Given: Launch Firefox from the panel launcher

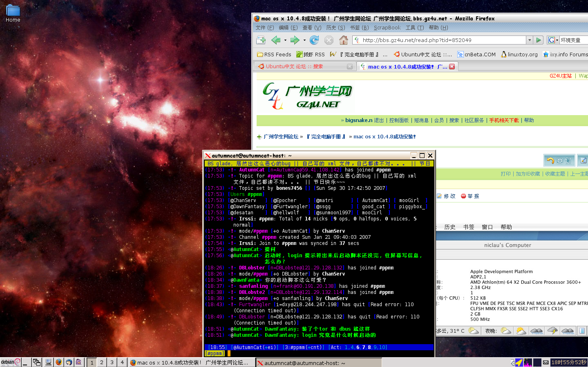Looking at the screenshot, I should click(59, 363).
